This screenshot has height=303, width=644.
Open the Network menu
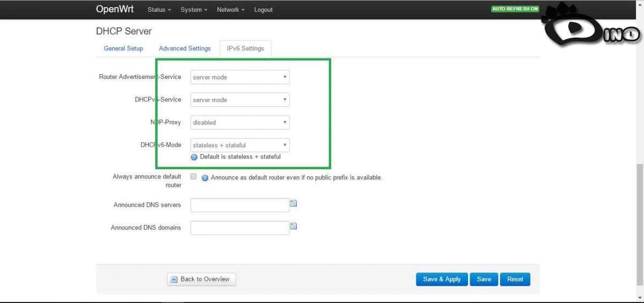[x=230, y=10]
